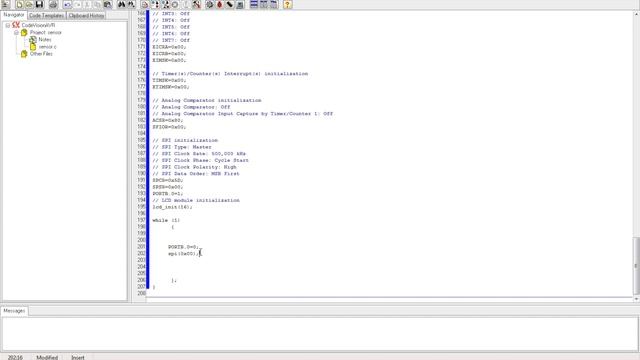This screenshot has width=640, height=360.
Task: Click the New File toolbar icon
Action: pyautogui.click(x=19, y=4)
